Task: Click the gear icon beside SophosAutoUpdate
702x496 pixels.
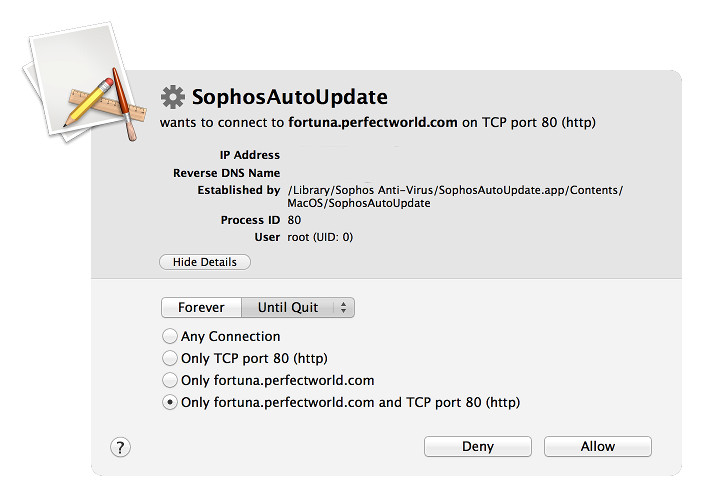Action: pos(172,97)
